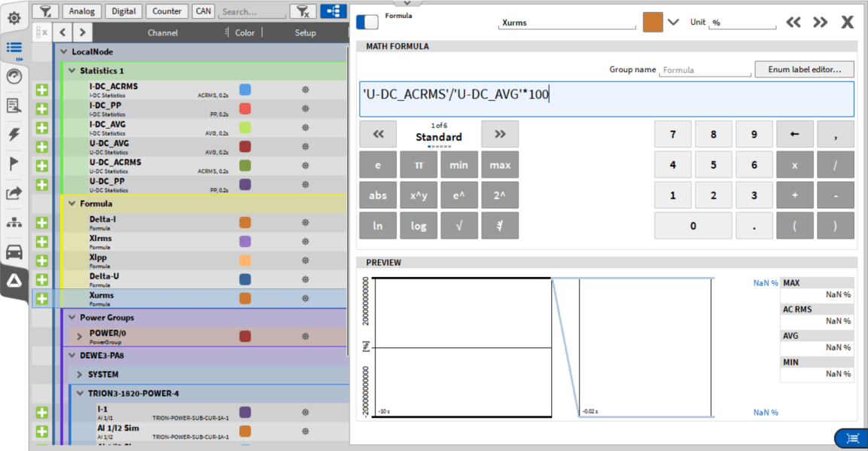The height and width of the screenshot is (451, 868).
Task: Open the car icon sidebar module
Action: coord(14,252)
